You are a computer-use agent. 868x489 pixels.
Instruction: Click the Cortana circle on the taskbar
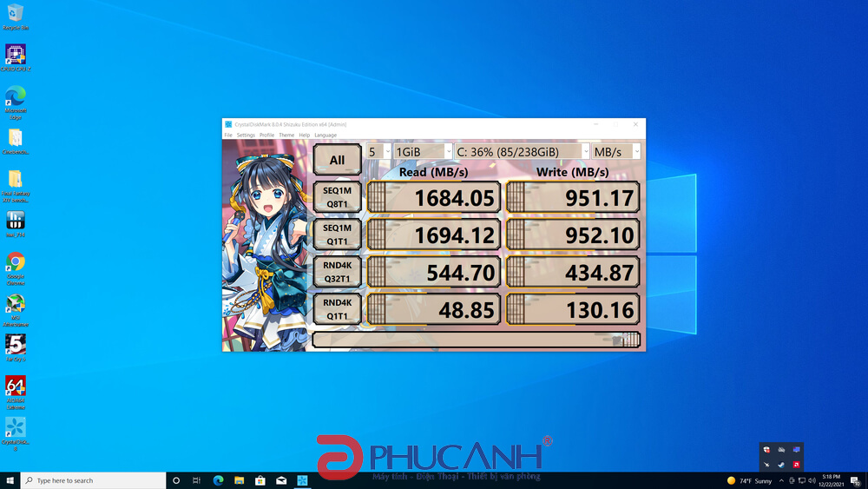point(176,480)
